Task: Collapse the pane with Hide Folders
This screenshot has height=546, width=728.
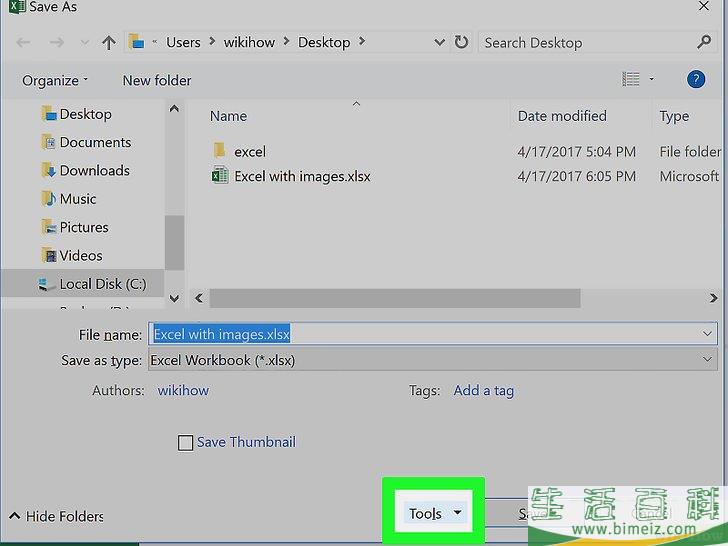Action: click(x=56, y=516)
